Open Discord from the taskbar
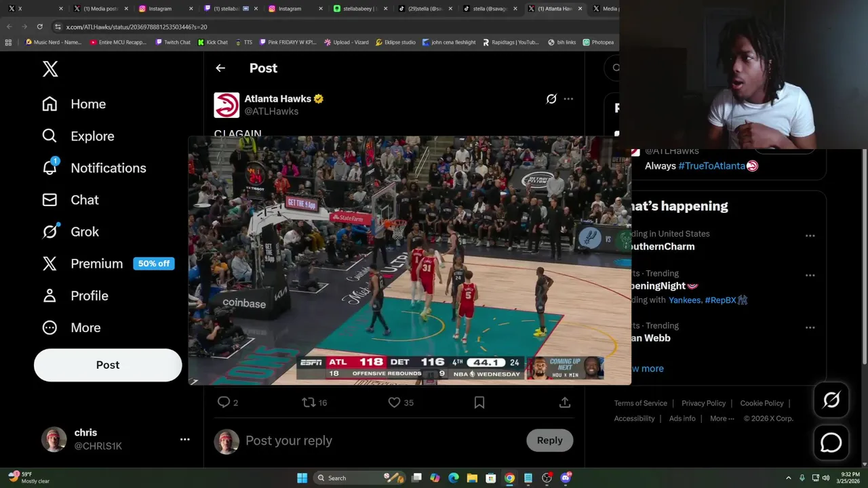The height and width of the screenshot is (488, 868). [x=565, y=478]
